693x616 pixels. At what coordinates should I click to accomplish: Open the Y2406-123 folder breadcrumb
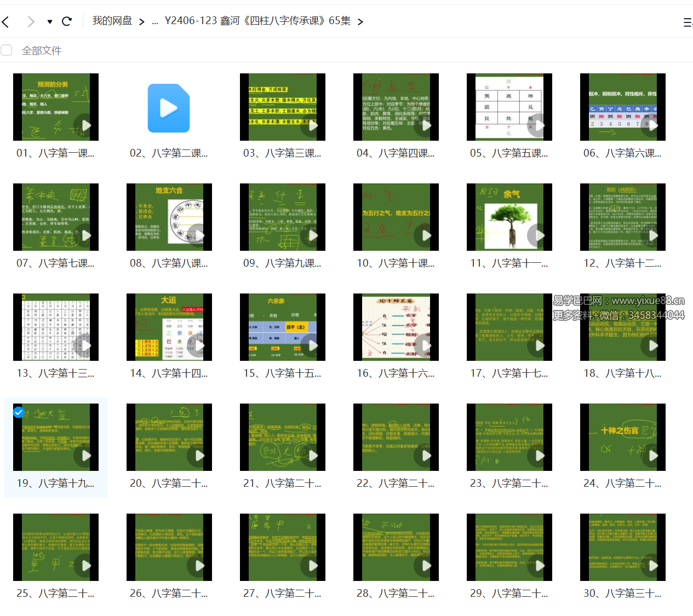click(257, 21)
